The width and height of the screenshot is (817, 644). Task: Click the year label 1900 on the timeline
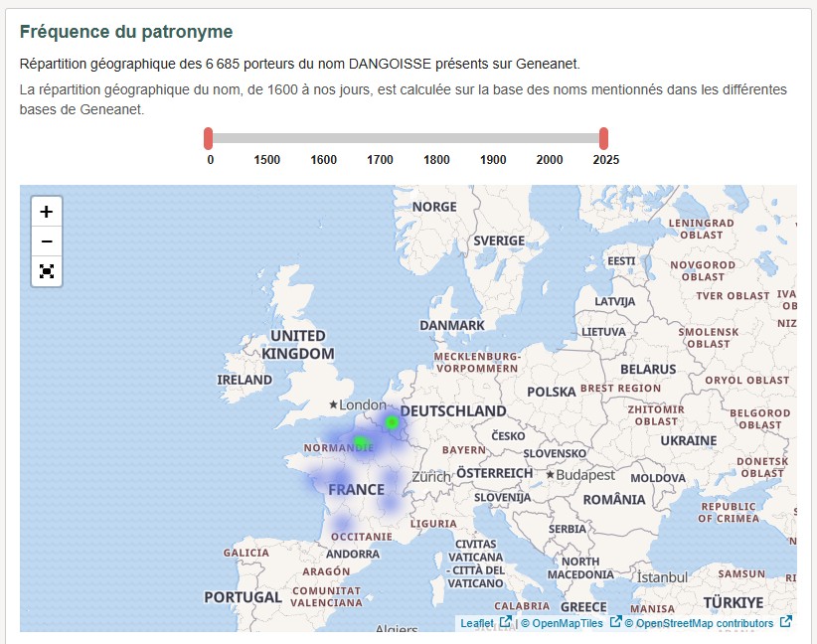(493, 159)
